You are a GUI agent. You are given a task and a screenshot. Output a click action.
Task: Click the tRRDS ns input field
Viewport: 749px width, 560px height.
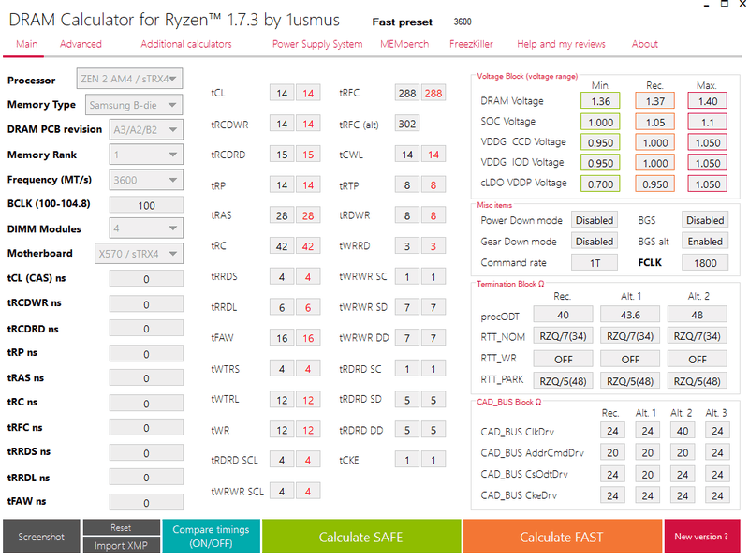click(146, 452)
